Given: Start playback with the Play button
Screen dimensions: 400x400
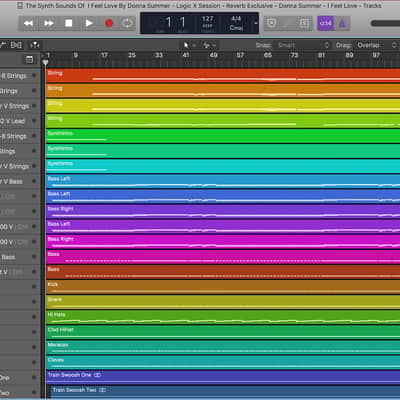Looking at the screenshot, I should 89,23.
